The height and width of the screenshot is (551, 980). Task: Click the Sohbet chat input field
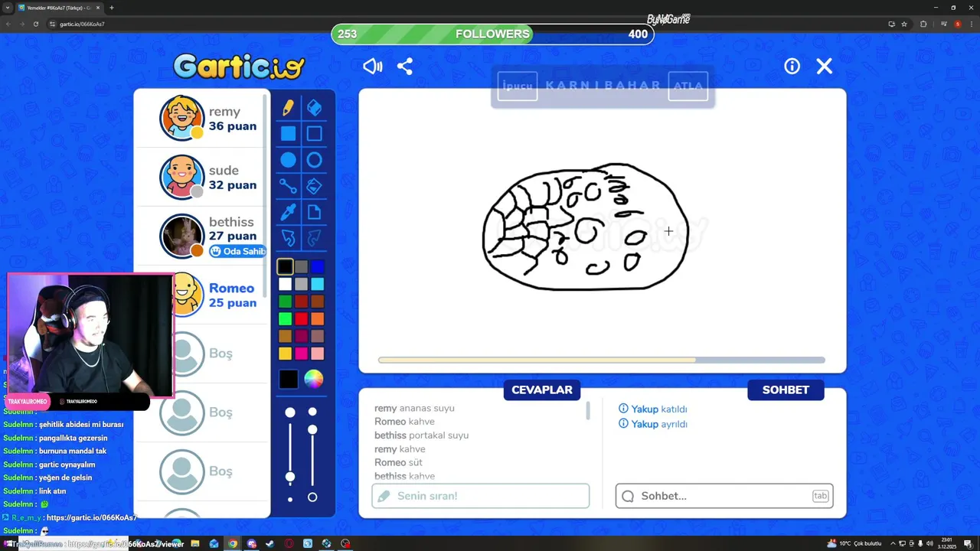point(724,496)
